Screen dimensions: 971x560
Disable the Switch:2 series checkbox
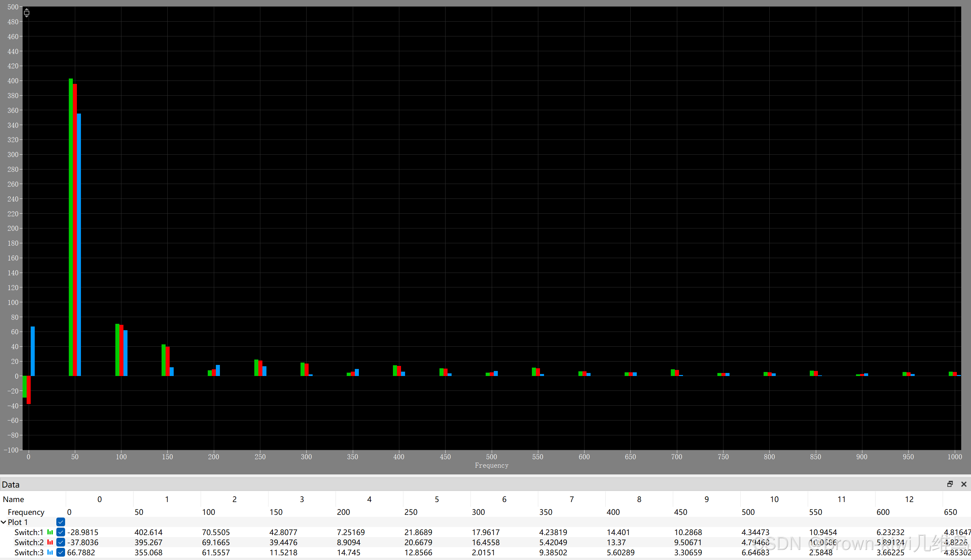60,542
